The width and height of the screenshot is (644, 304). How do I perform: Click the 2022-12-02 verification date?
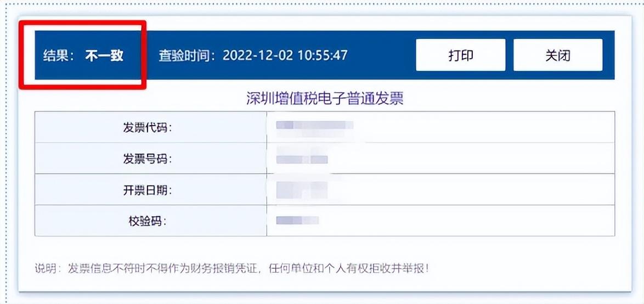pyautogui.click(x=257, y=55)
